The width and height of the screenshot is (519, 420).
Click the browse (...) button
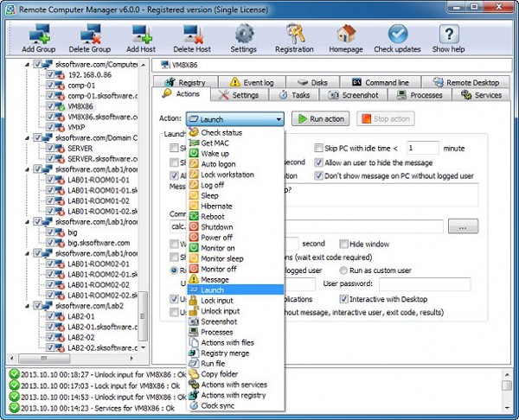(x=463, y=226)
